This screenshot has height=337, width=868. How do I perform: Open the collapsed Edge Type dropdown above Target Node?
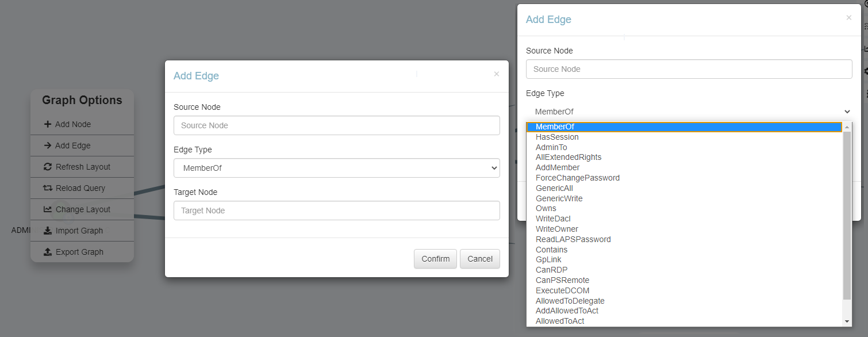point(336,168)
